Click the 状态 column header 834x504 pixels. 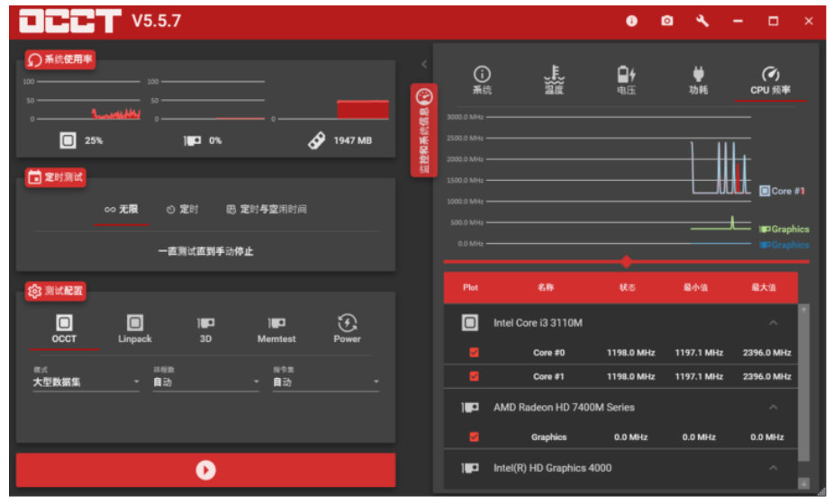627,288
